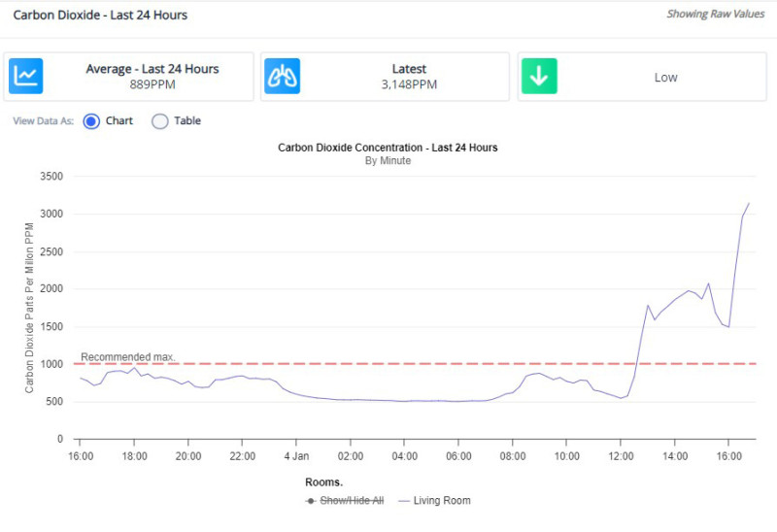
Task: Click the 'By Minute' chart subtitle
Action: point(388,160)
